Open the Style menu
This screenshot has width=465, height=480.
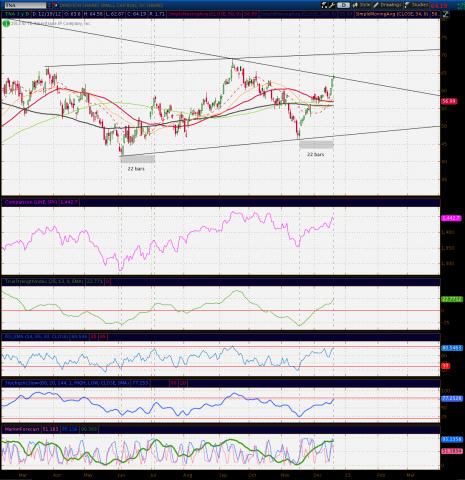tap(361, 5)
